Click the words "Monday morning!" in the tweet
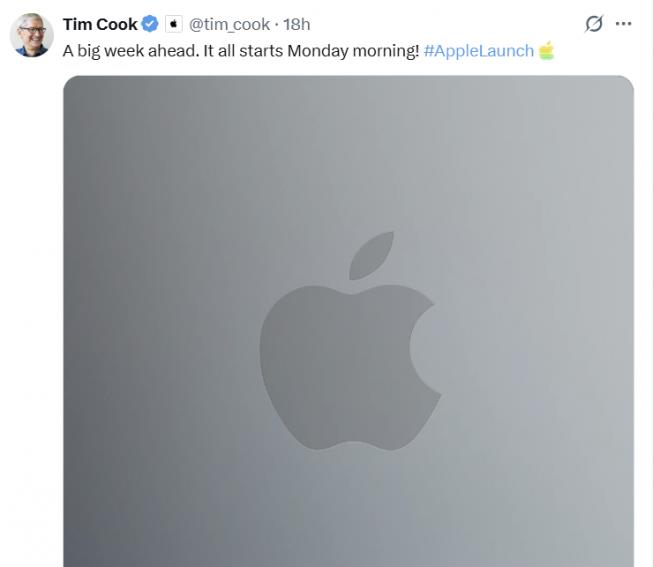 [353, 51]
